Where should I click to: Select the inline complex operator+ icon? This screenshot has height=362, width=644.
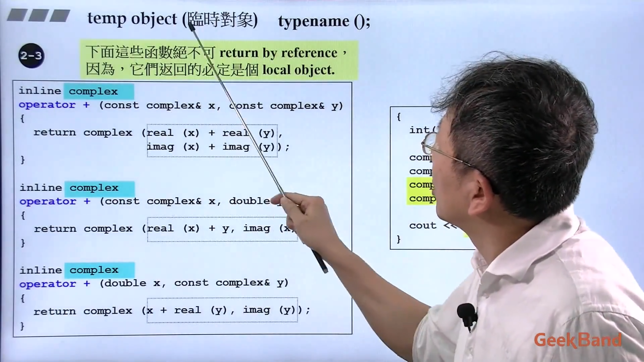(x=93, y=90)
